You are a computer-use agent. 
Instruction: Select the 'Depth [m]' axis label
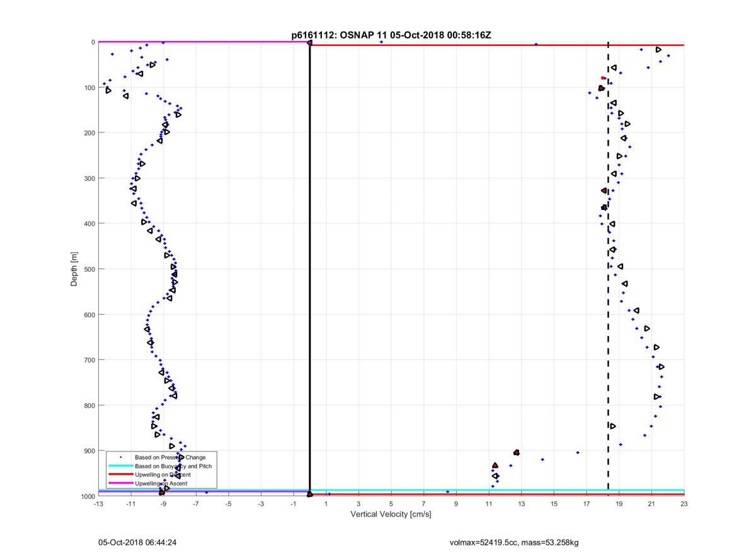(74, 269)
